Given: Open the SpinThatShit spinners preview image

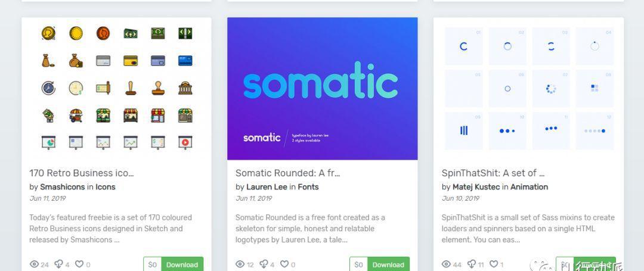Looking at the screenshot, I should point(528,89).
